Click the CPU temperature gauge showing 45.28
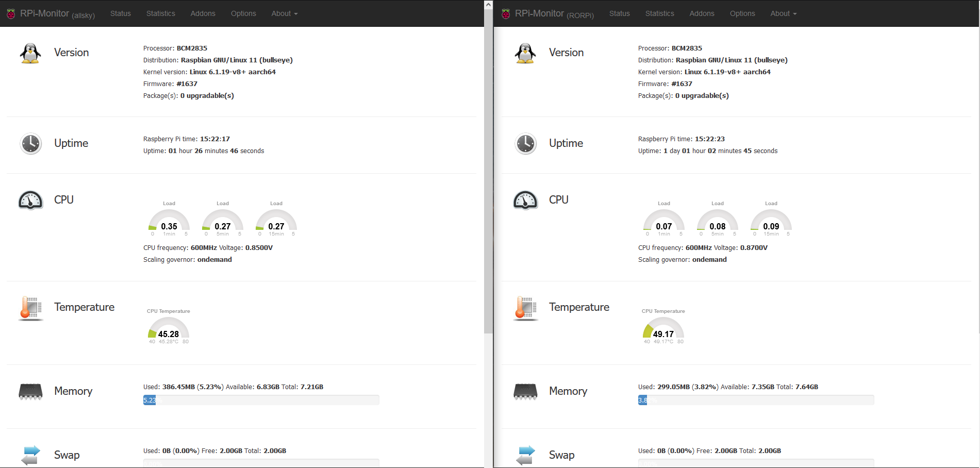The width and height of the screenshot is (980, 468). click(x=169, y=328)
